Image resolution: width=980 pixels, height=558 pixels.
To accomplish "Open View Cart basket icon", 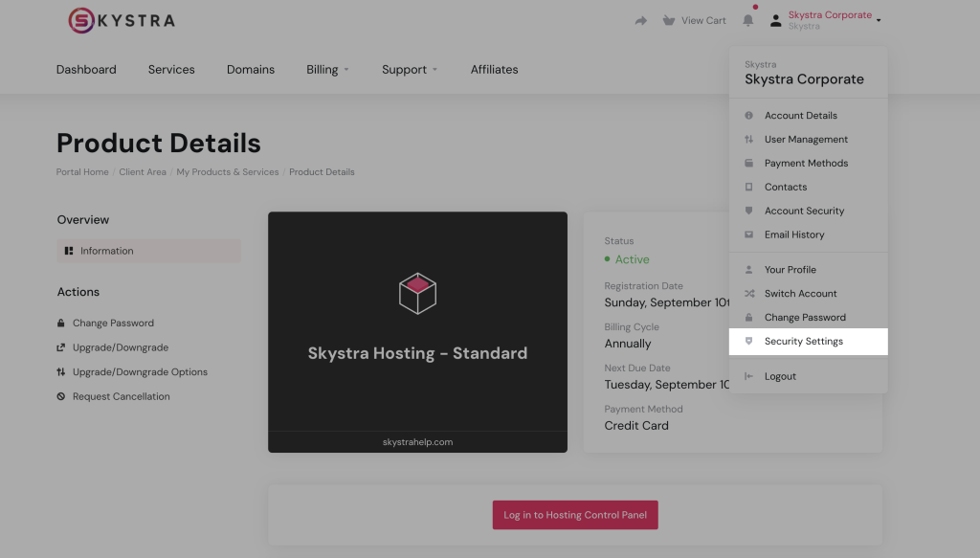I will (x=667, y=20).
